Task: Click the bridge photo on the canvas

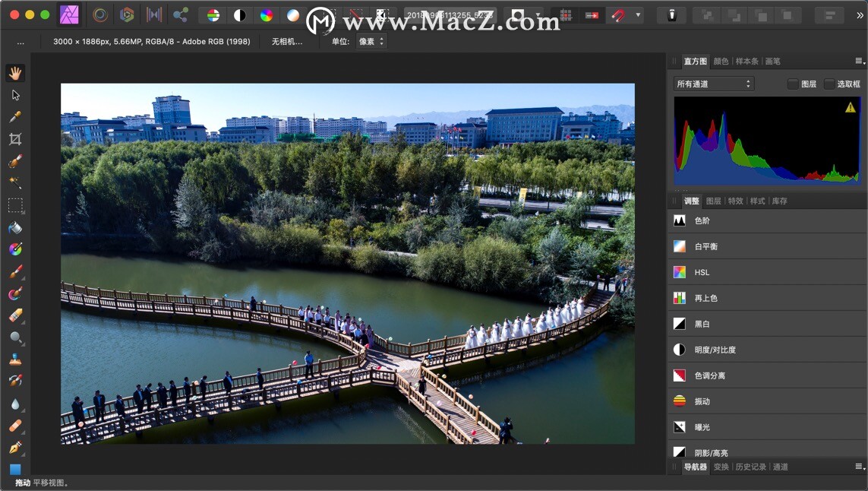Action: 348,264
